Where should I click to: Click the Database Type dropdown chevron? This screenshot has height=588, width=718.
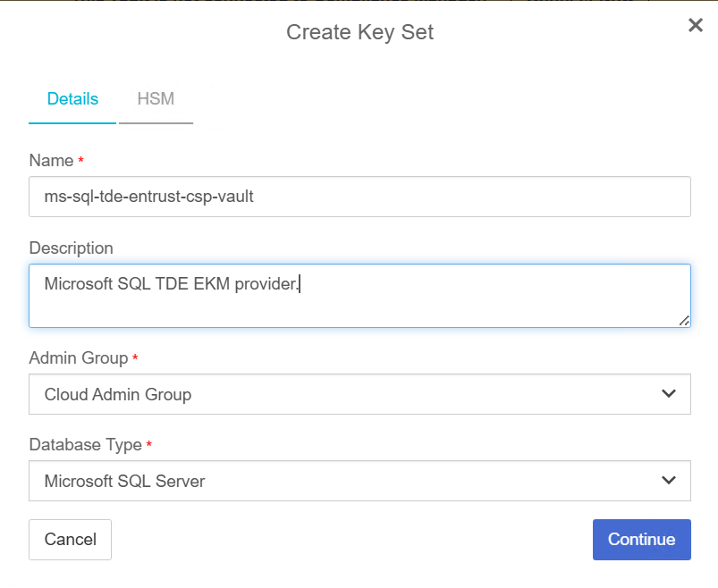coord(668,480)
